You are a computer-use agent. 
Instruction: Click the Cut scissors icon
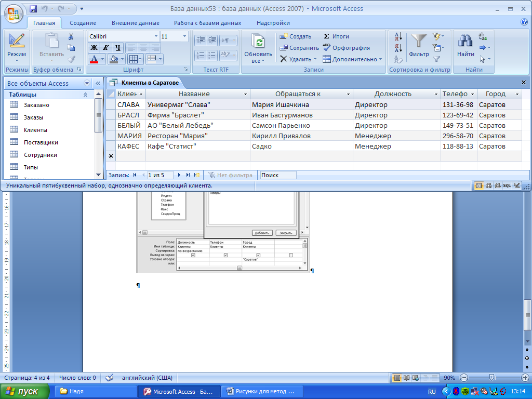pos(71,36)
